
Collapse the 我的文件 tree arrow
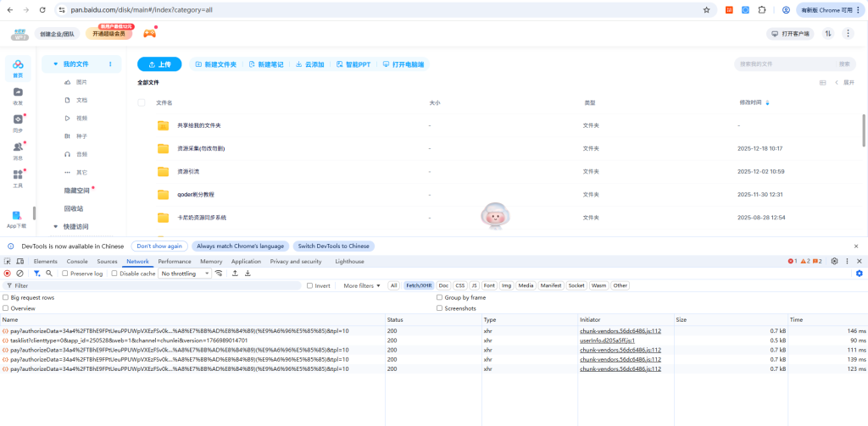pos(55,64)
